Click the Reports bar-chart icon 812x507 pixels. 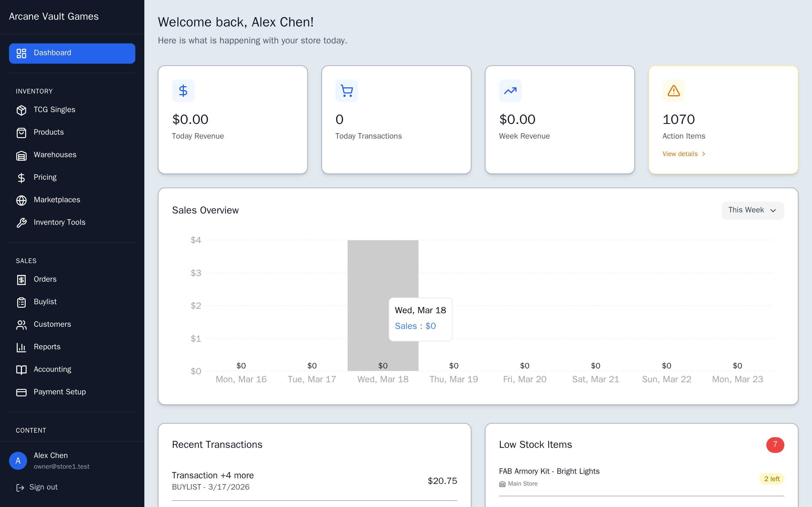[x=21, y=347]
